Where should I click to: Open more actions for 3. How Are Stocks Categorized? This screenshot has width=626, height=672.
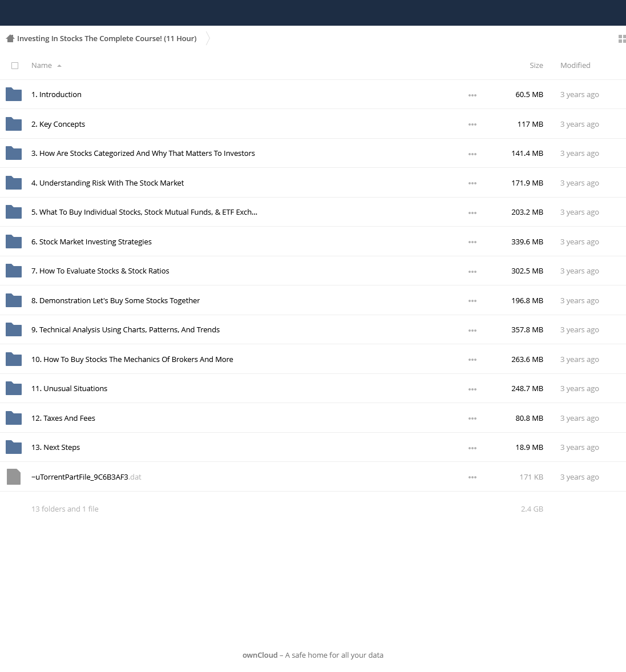(x=472, y=154)
